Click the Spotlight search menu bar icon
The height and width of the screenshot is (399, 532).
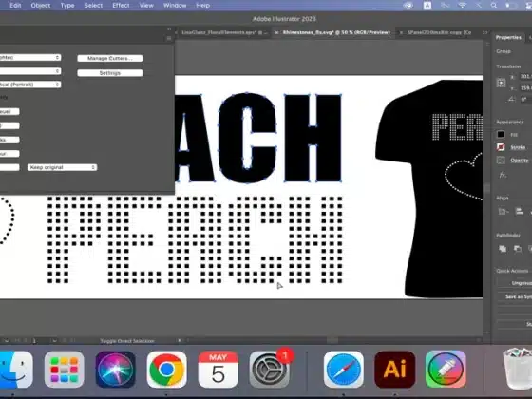[494, 5]
